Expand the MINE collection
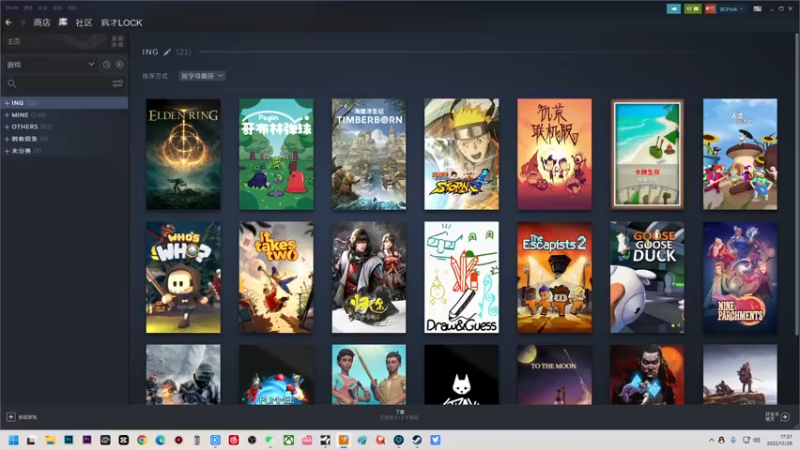This screenshot has width=800, height=450. (7, 115)
